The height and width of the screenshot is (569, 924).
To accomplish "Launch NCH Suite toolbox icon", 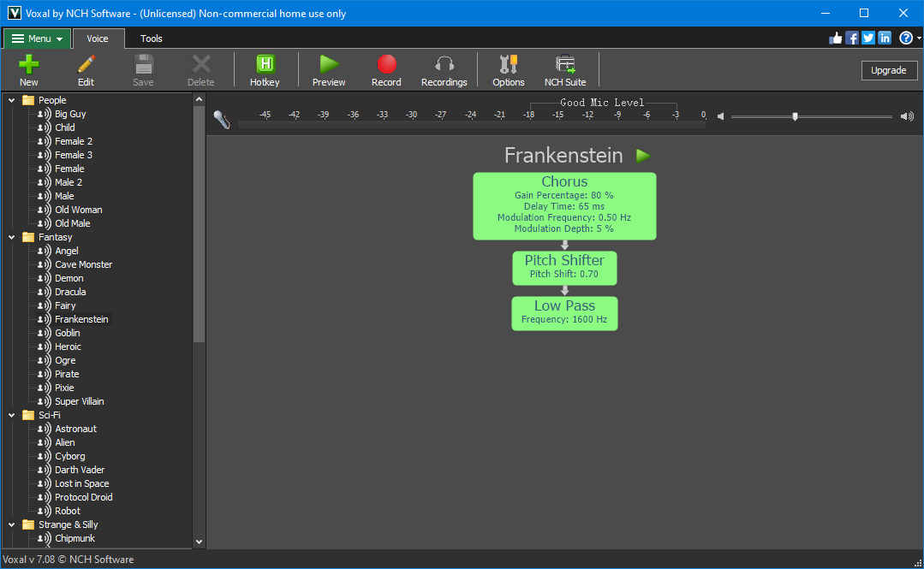I will coord(565,64).
